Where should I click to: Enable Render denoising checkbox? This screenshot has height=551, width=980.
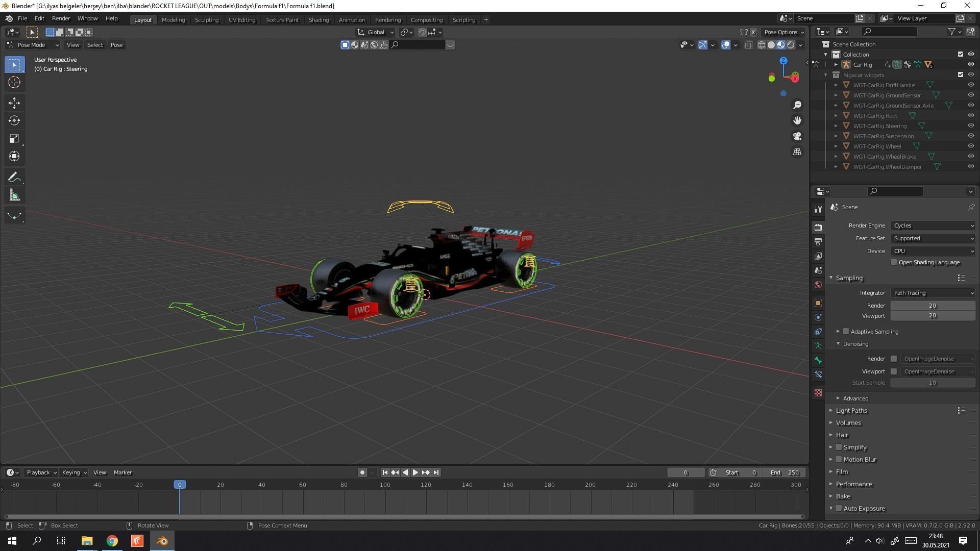point(894,359)
